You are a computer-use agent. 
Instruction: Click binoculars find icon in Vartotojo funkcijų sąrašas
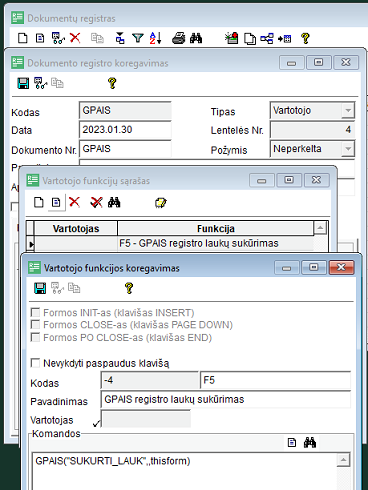pos(114,202)
